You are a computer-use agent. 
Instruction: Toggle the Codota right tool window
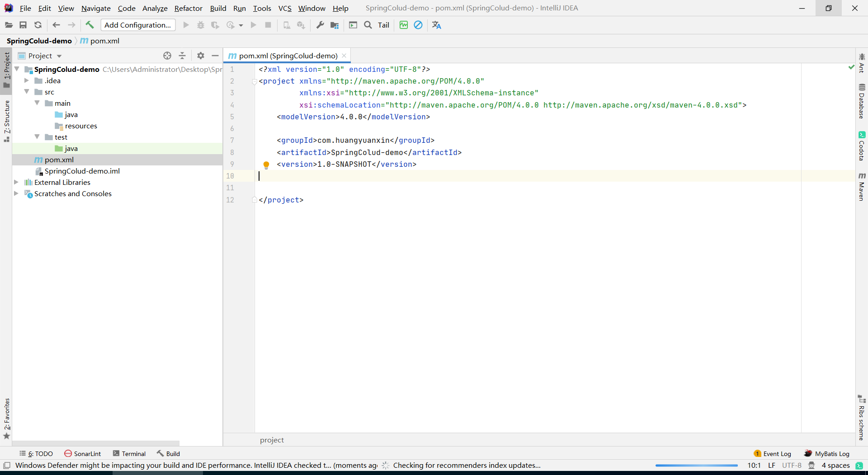click(862, 146)
